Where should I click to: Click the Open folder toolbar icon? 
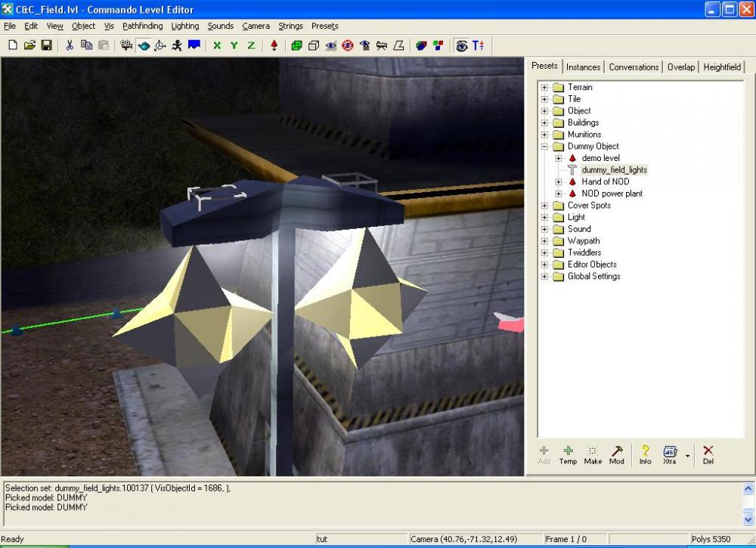[29, 45]
